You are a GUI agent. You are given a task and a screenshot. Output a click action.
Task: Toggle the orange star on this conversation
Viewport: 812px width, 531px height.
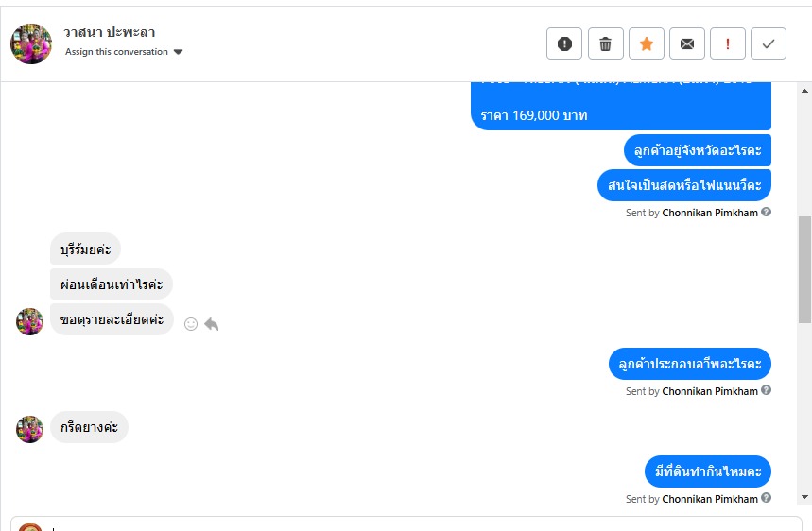[x=647, y=43]
